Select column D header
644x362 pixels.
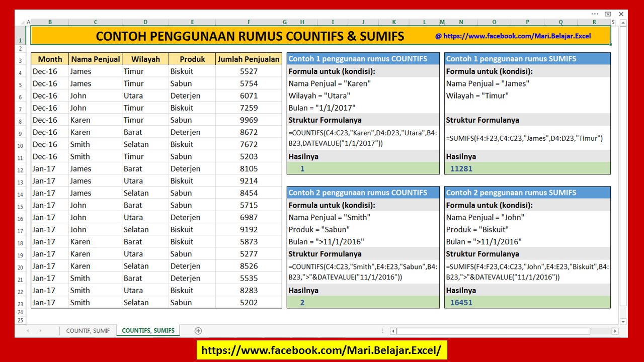click(x=145, y=22)
